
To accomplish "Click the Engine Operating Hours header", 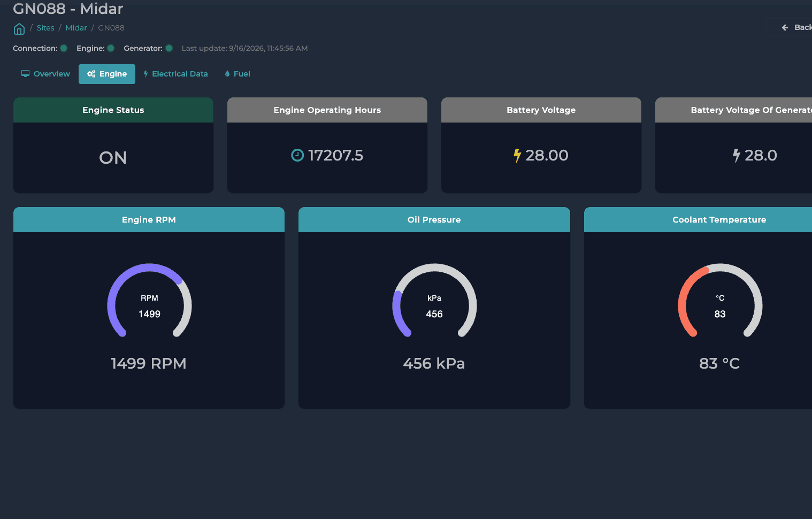I will (x=327, y=110).
